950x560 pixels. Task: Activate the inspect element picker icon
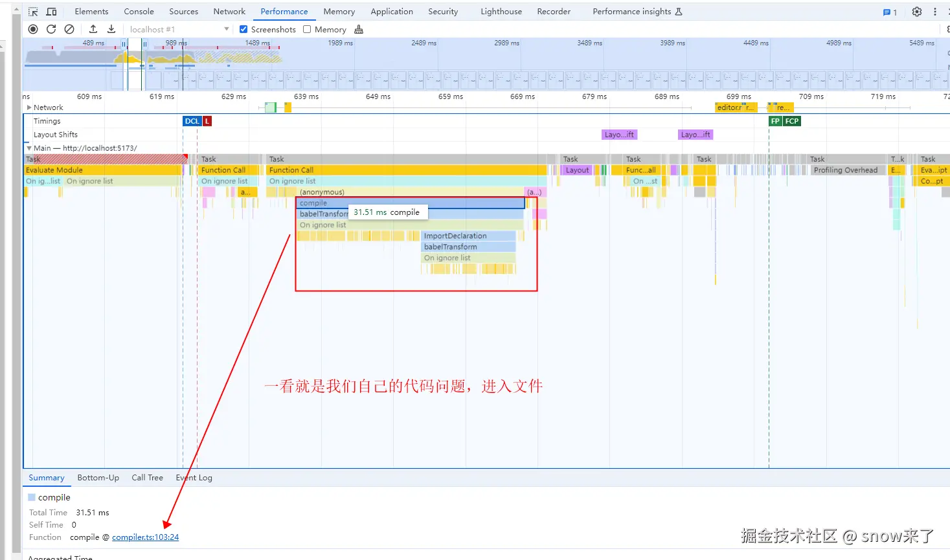coord(33,12)
